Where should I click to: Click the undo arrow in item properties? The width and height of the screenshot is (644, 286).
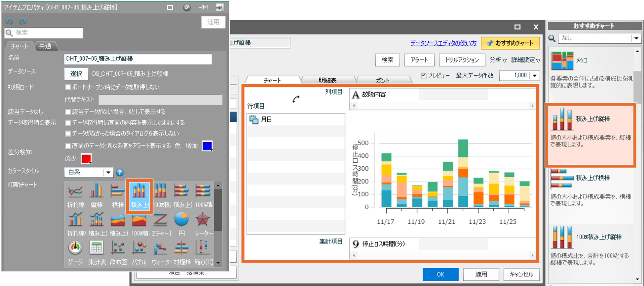click(x=9, y=21)
